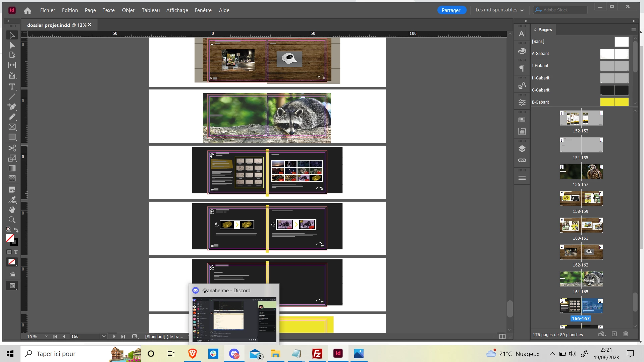644x362 pixels.
Task: Select the Type tool
Action: (x=12, y=86)
